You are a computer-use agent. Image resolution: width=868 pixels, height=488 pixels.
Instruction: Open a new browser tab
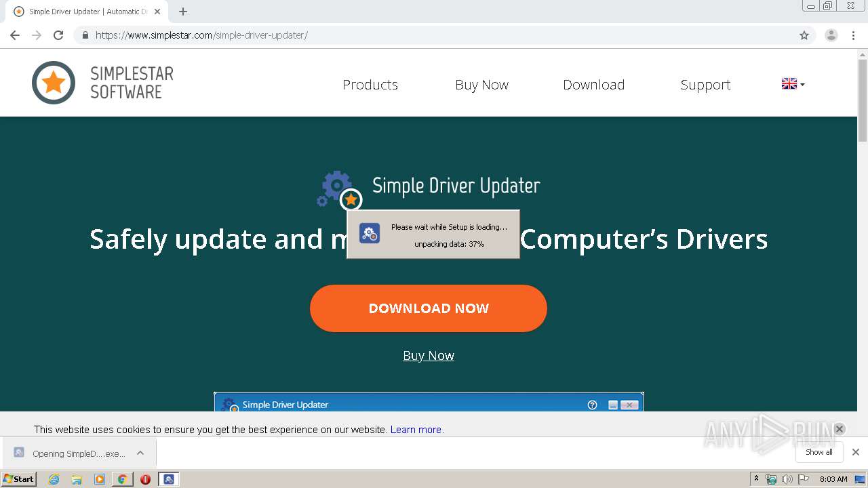pyautogui.click(x=183, y=12)
